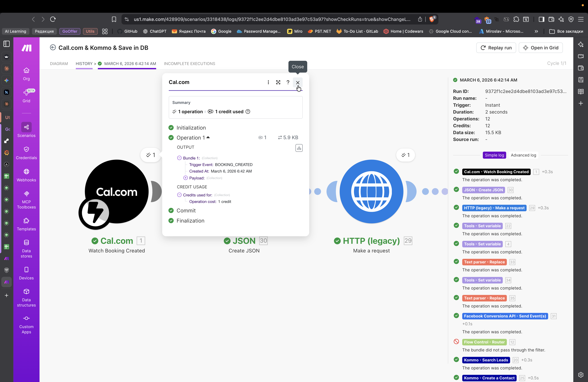Image resolution: width=588 pixels, height=382 pixels.
Task: Switch to the DIAGRAM tab
Action: tap(59, 64)
